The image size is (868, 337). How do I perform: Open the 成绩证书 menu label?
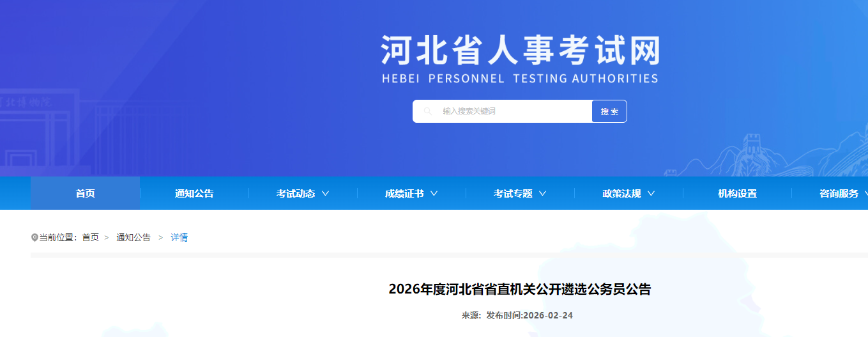point(404,193)
